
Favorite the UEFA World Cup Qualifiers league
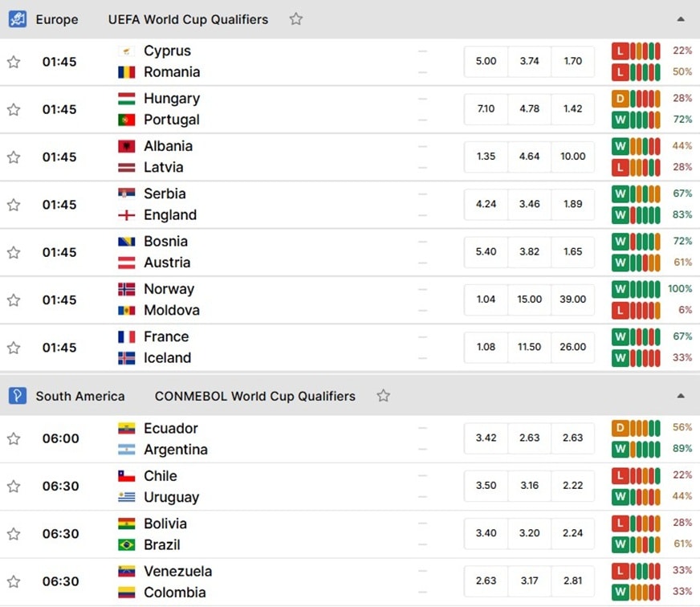point(295,19)
